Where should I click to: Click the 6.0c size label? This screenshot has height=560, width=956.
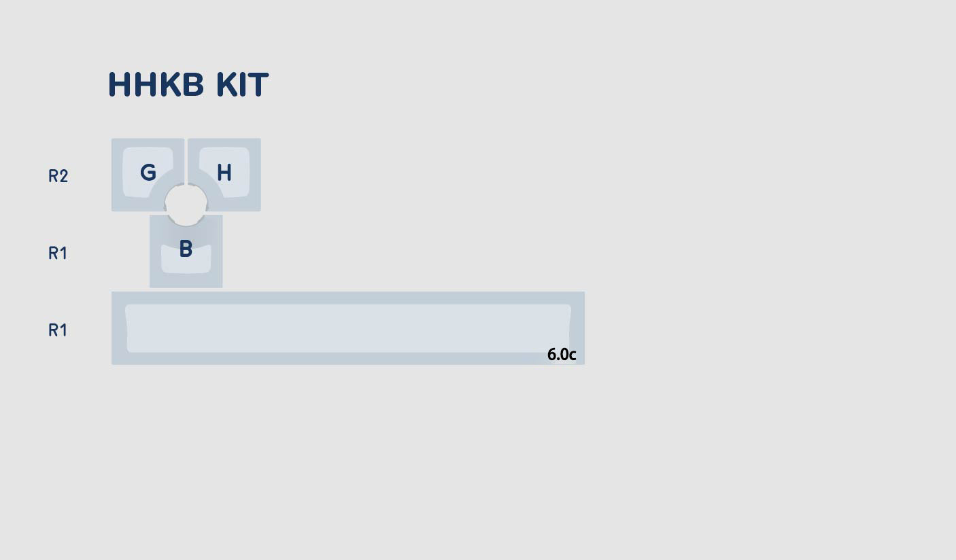tap(561, 355)
